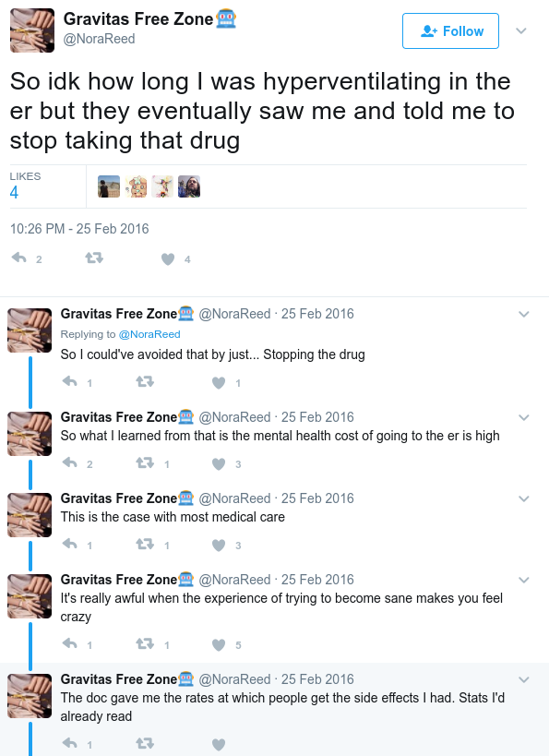Expand options chevron on 'feel crazy' tweet
Screen dimensions: 549x756
point(524,580)
